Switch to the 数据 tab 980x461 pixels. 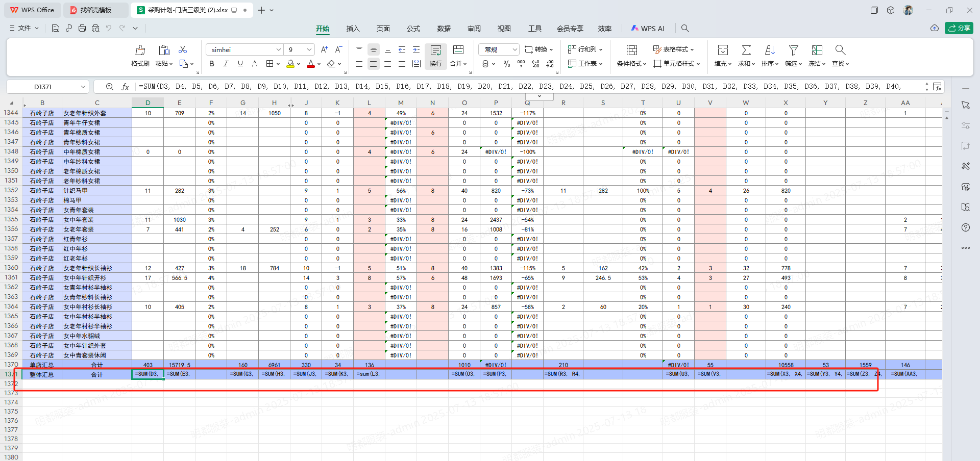coord(444,29)
